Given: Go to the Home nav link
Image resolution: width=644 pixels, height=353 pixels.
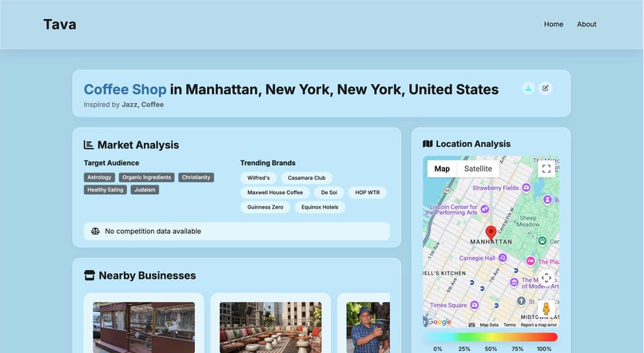Looking at the screenshot, I should (x=553, y=24).
